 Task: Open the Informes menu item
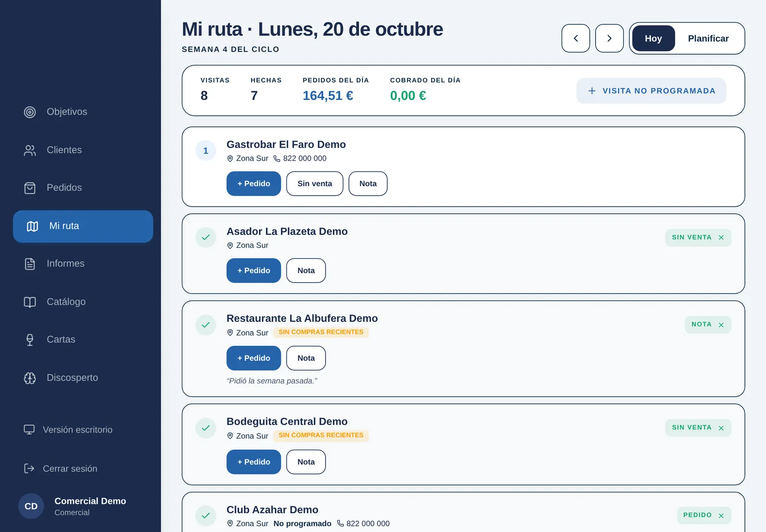[83, 264]
